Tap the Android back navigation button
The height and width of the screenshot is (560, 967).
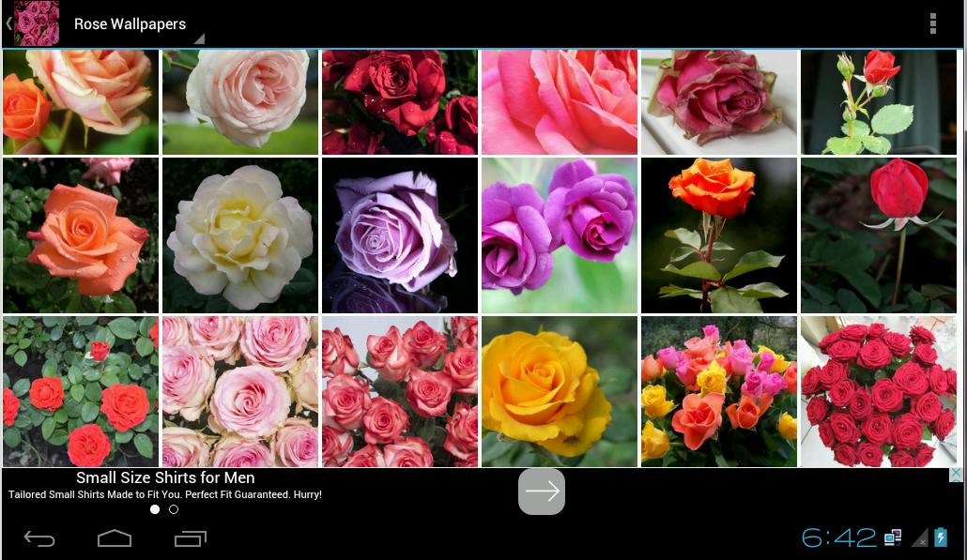click(39, 539)
